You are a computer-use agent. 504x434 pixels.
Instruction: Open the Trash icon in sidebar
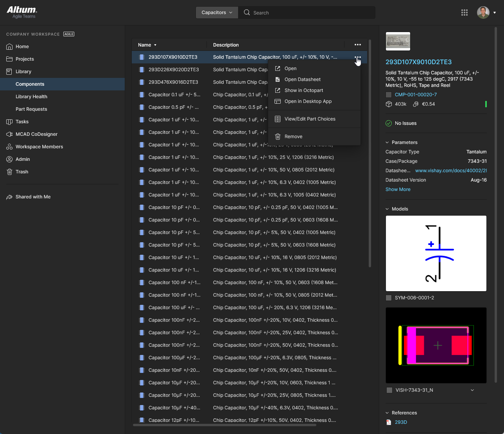pos(9,172)
